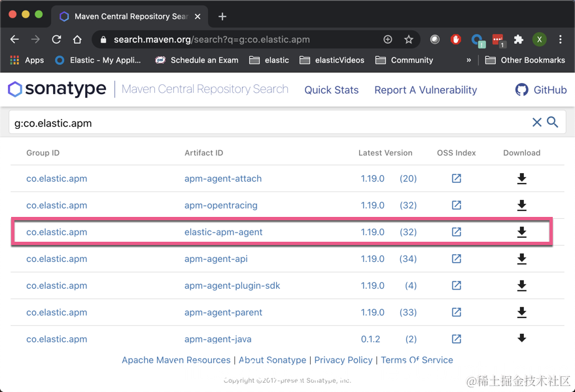Viewport: 575px width, 392px height.
Task: Open Apache Maven Resources footer link
Action: (x=176, y=360)
